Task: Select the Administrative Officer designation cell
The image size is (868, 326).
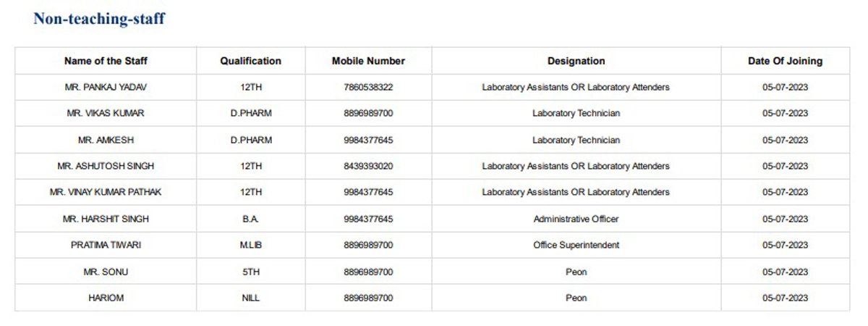Action: pyautogui.click(x=576, y=219)
